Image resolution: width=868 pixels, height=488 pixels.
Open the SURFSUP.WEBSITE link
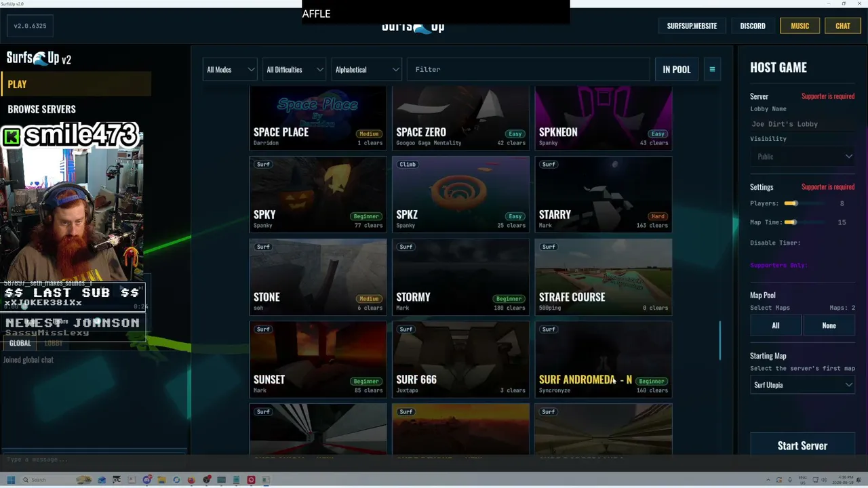[x=692, y=26]
